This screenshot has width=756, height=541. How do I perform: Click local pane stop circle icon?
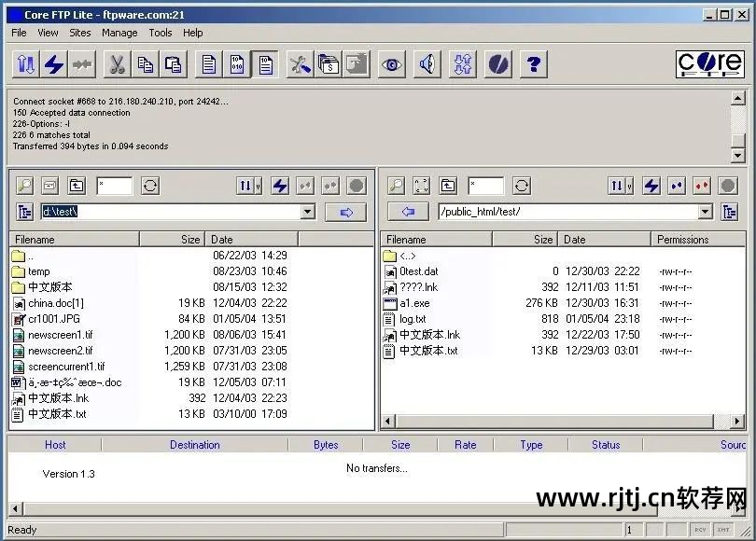point(357,186)
